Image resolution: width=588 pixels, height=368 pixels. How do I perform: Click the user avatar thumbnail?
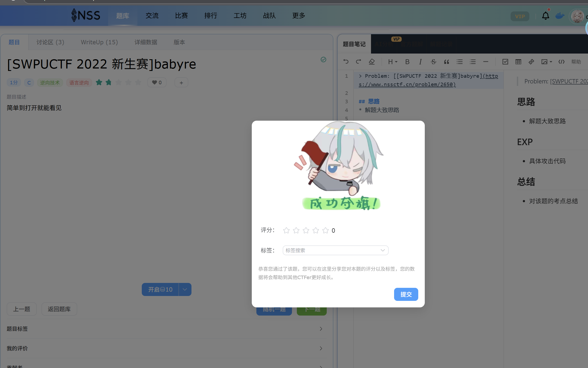[x=577, y=16]
